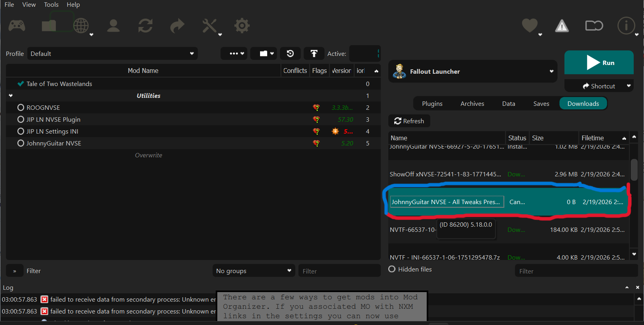Open settings gear icon in toolbar
Image resolution: width=644 pixels, height=325 pixels.
tap(242, 26)
